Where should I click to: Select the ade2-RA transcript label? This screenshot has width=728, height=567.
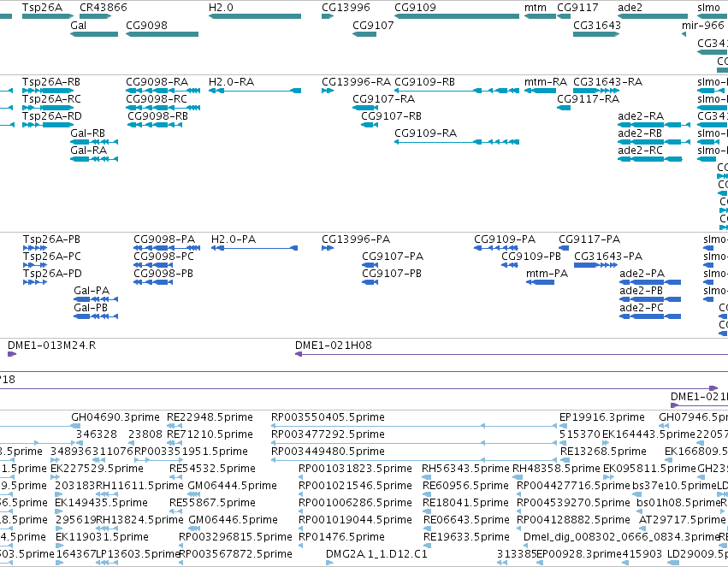coord(641,116)
